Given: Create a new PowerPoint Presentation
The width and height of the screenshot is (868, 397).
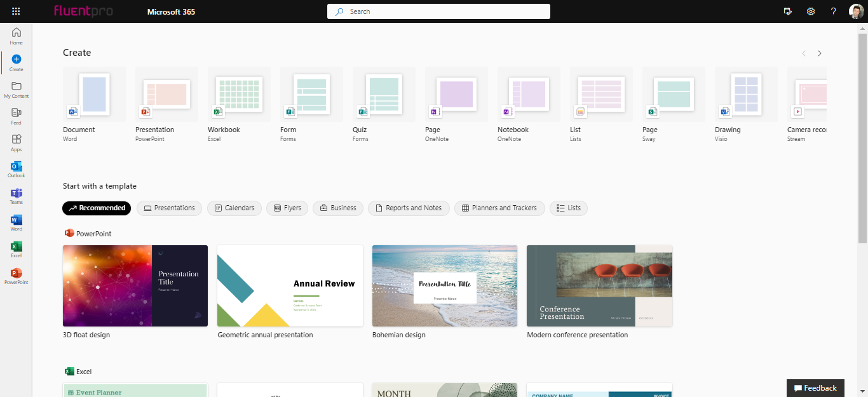Looking at the screenshot, I should click(166, 105).
